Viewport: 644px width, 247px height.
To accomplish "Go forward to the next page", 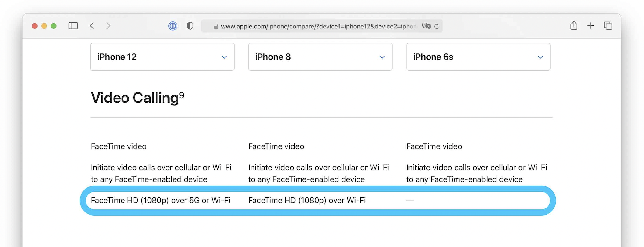I will 108,26.
